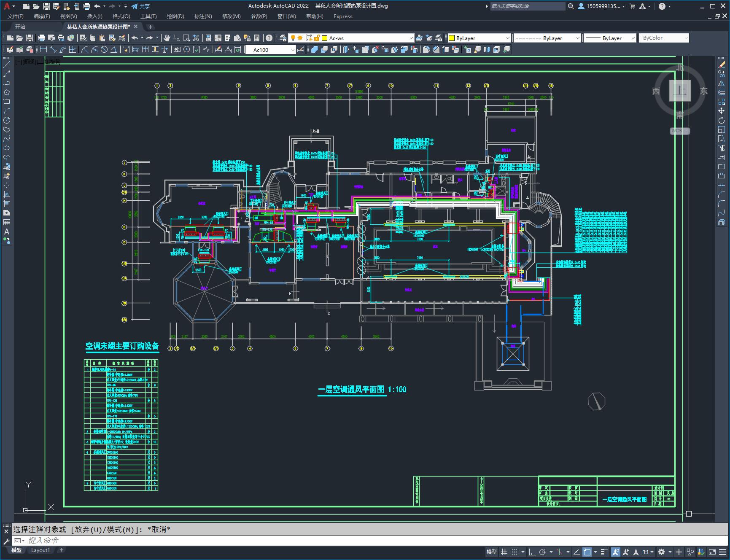Click the Move tool in Modify toolbar

pyautogui.click(x=722, y=111)
